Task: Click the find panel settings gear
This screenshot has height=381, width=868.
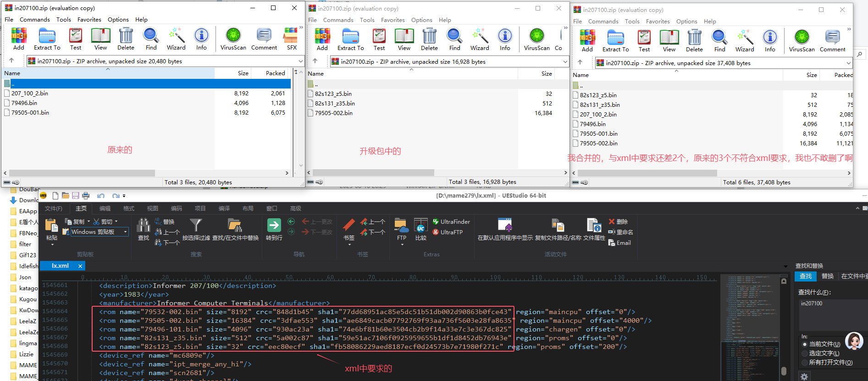Action: [804, 377]
